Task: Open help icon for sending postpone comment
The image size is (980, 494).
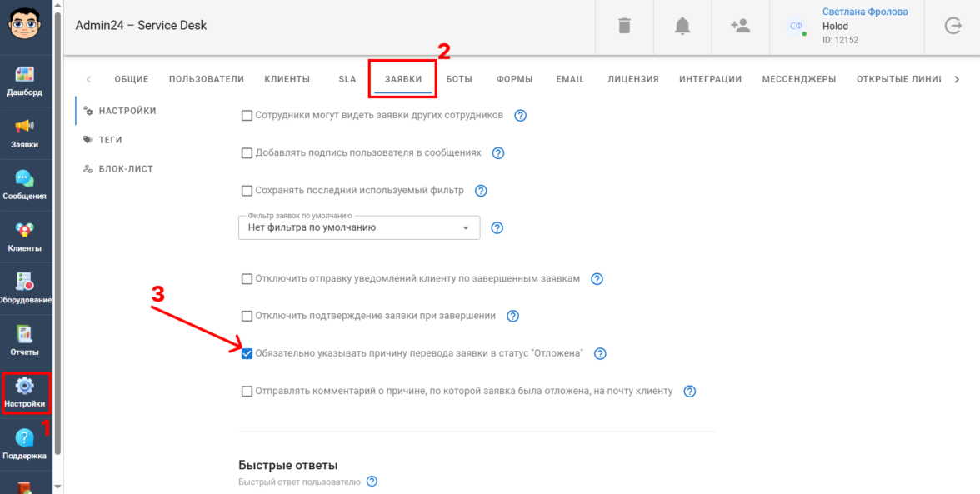Action: [x=689, y=392]
